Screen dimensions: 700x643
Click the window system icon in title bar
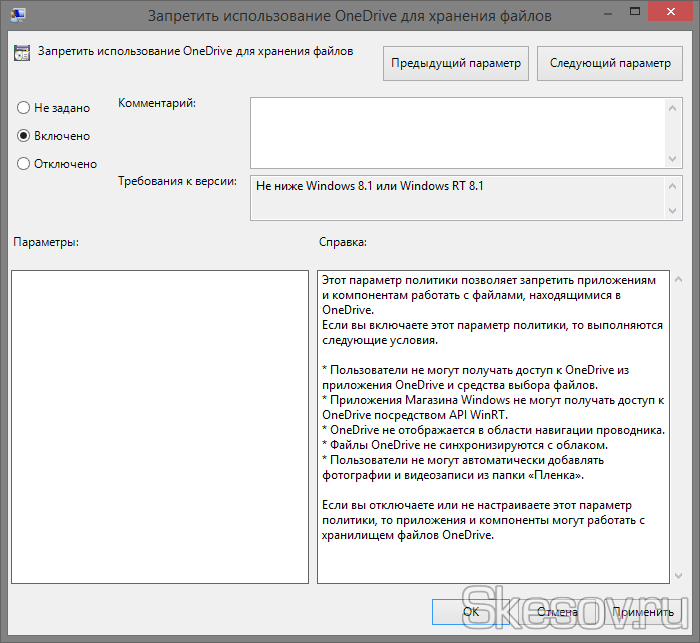pos(18,16)
